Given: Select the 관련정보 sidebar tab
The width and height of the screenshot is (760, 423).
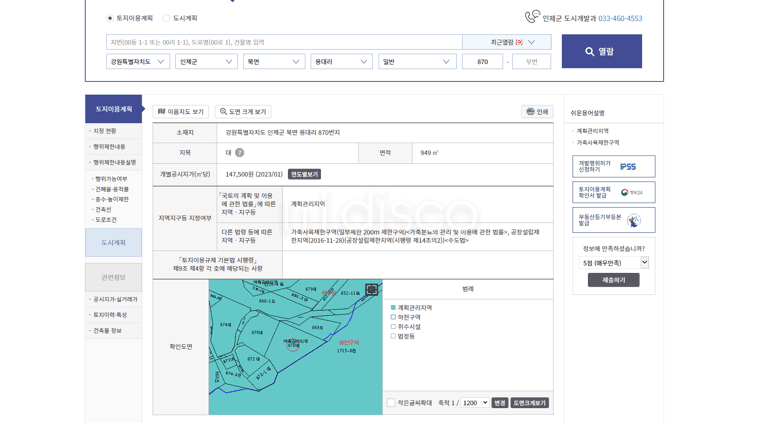Looking at the screenshot, I should (113, 277).
